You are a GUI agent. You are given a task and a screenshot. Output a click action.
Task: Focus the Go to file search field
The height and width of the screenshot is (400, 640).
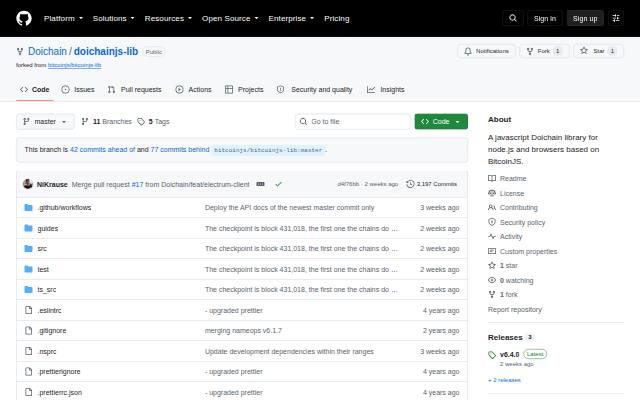pyautogui.click(x=353, y=122)
